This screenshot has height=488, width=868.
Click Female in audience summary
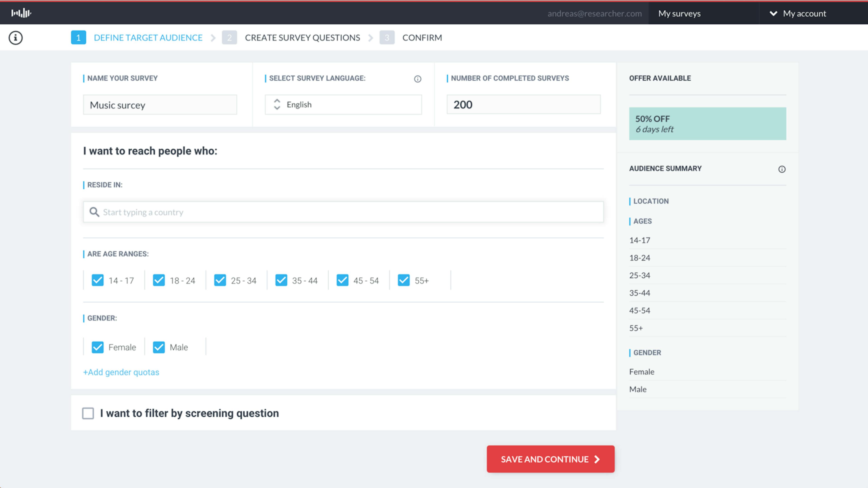(x=642, y=371)
